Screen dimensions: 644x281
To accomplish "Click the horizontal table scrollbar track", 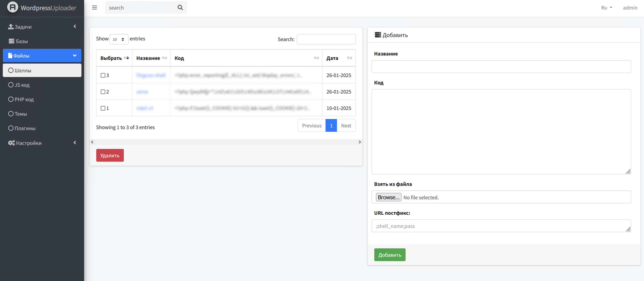I will [x=226, y=142].
